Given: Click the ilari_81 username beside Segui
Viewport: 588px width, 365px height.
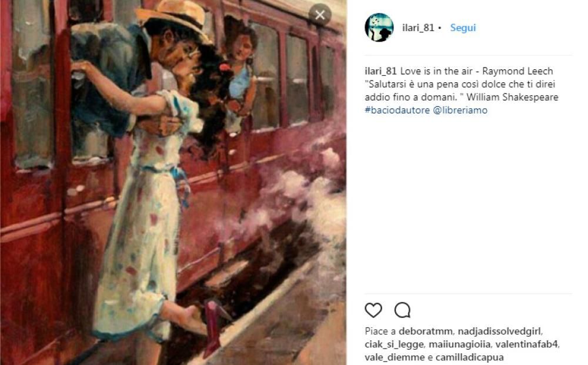Looking at the screenshot, I should 418,28.
